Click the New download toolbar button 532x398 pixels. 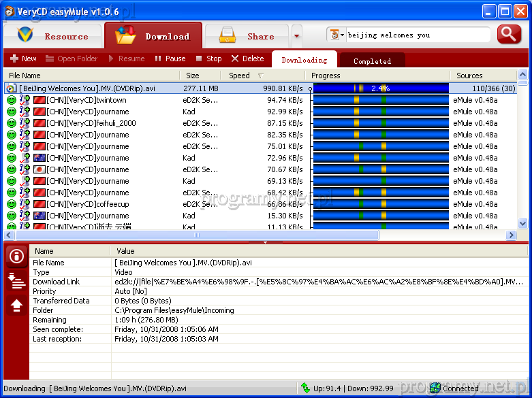23,59
